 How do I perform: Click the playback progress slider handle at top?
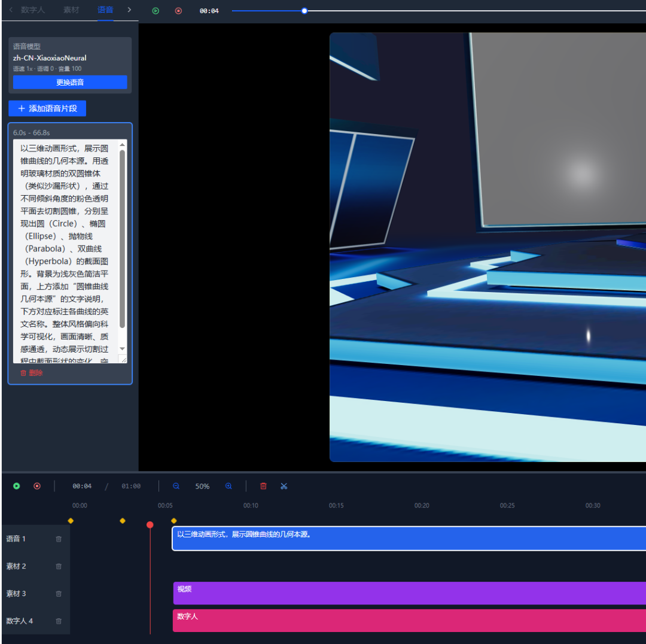pos(304,11)
